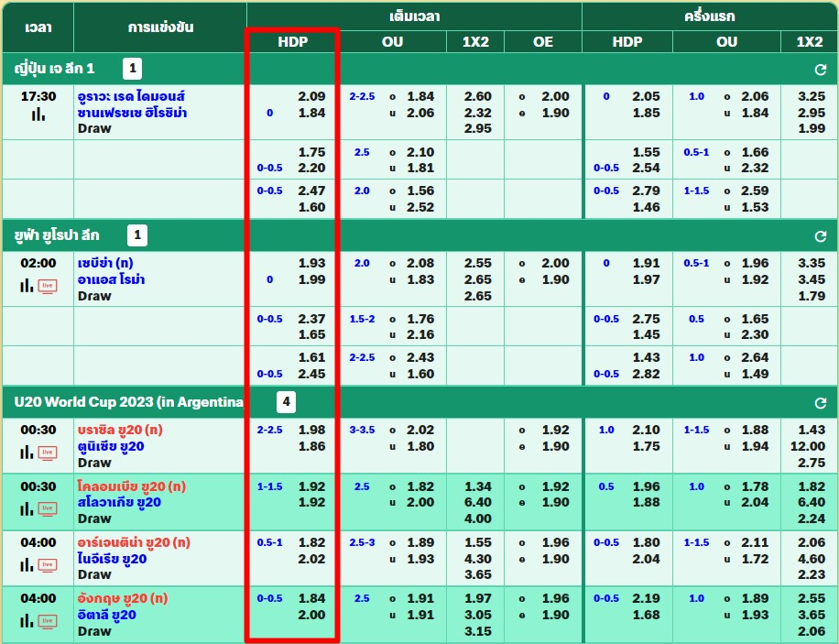The width and height of the screenshot is (839, 644).
Task: Open live TV icon for อังกฤษ ยู20 match
Action: (x=47, y=620)
